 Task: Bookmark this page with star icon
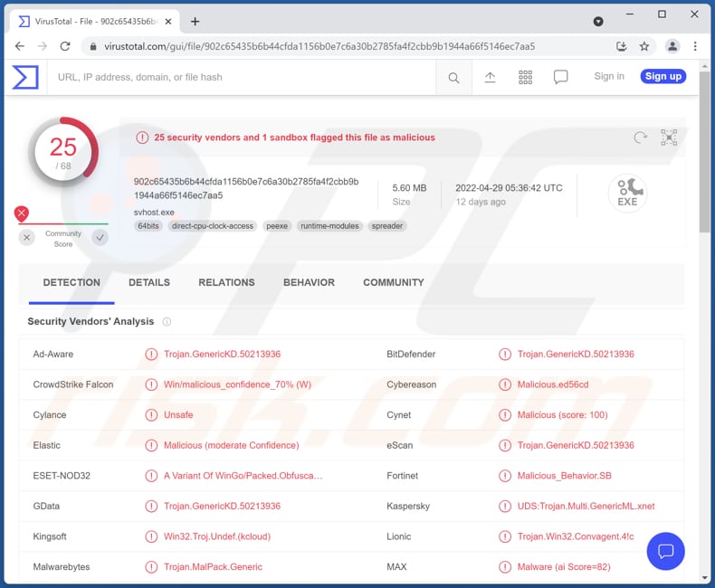click(643, 46)
